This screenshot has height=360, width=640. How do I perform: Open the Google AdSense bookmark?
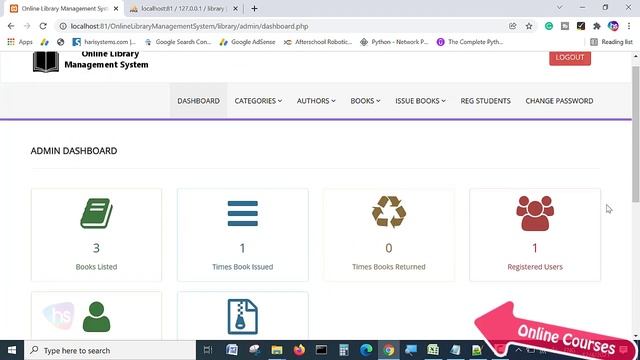click(247, 42)
